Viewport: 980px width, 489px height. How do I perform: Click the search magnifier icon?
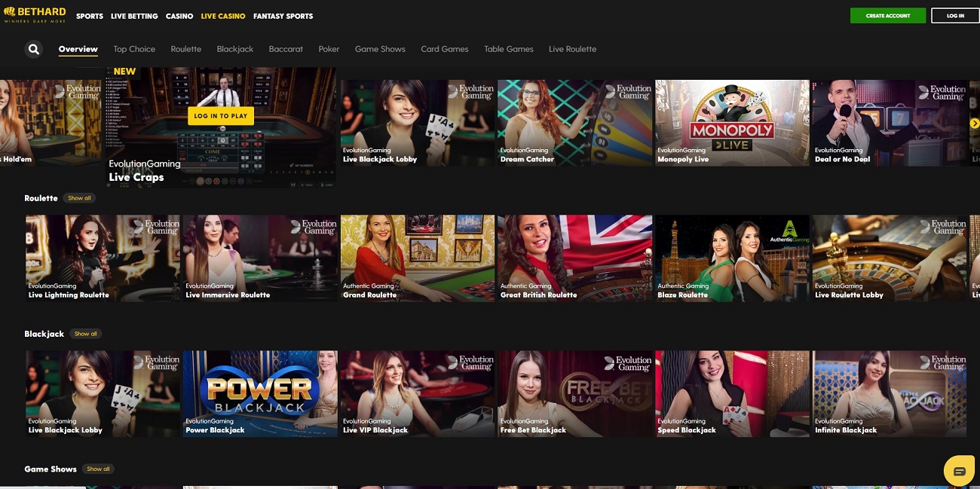34,50
